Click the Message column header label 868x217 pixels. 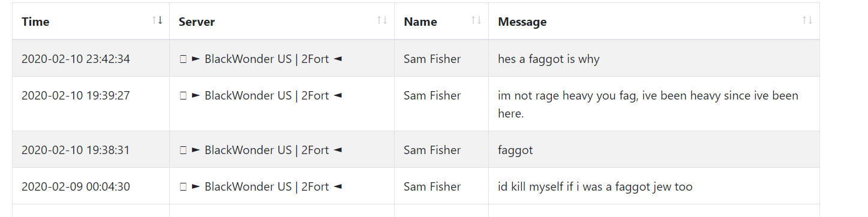pos(522,22)
